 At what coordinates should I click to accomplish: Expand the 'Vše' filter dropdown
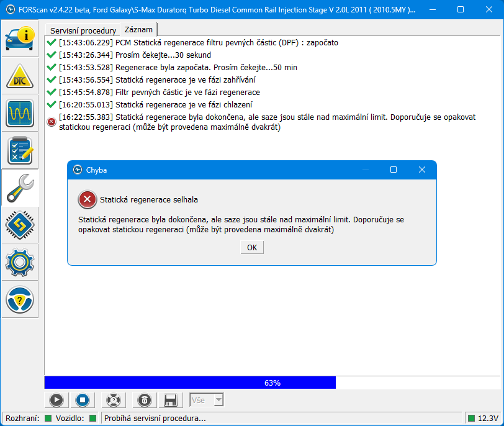pyautogui.click(x=218, y=400)
